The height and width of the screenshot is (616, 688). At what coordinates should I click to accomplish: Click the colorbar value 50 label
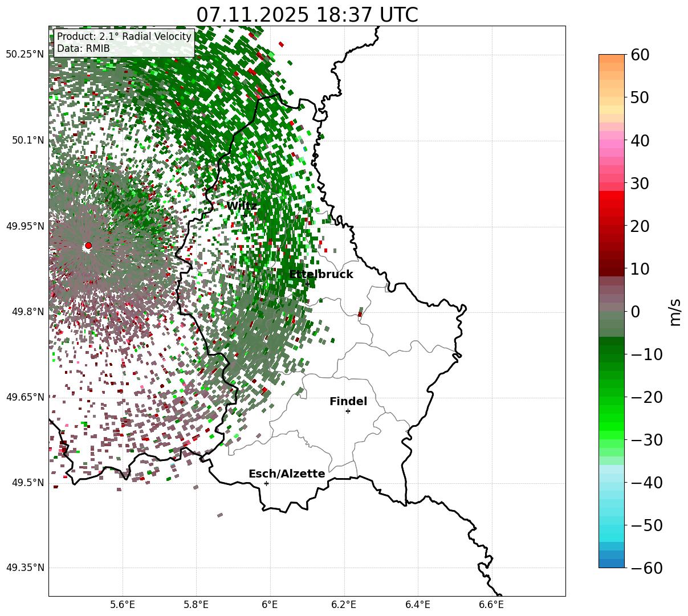pos(640,97)
